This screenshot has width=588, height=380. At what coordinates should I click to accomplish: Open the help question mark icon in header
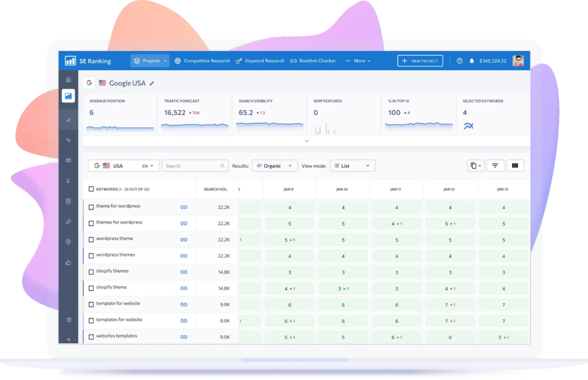pyautogui.click(x=459, y=61)
